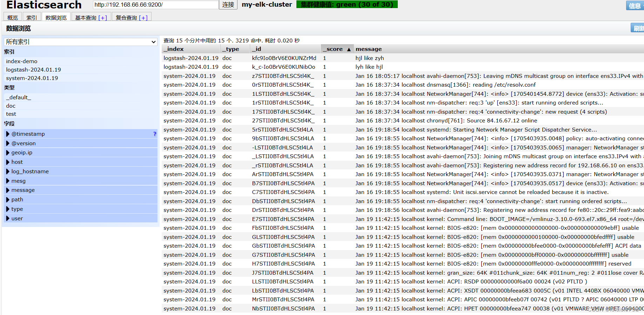Select document id MrSTII0BTdHLSC5tl4PA

[x=283, y=299]
